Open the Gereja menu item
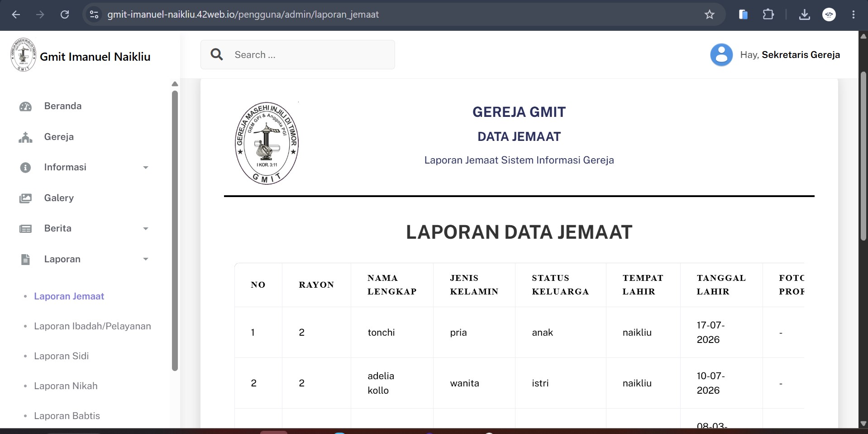Screen dimensions: 868x434 [x=59, y=137]
